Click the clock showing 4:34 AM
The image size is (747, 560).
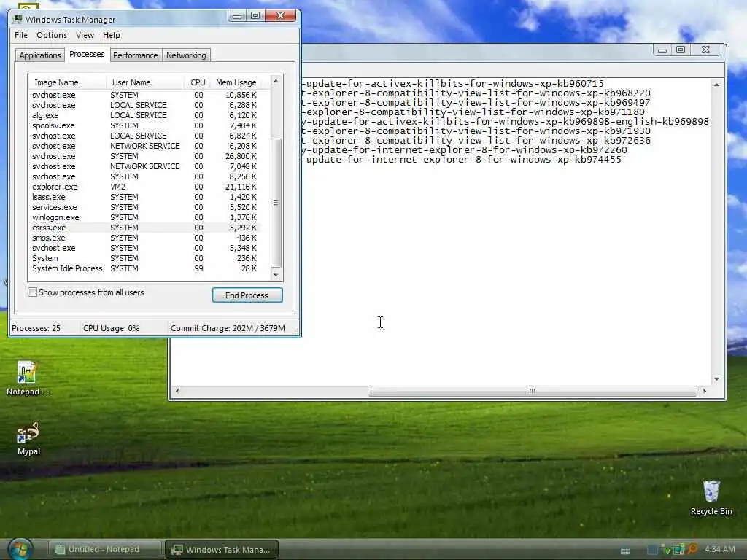[x=720, y=549]
